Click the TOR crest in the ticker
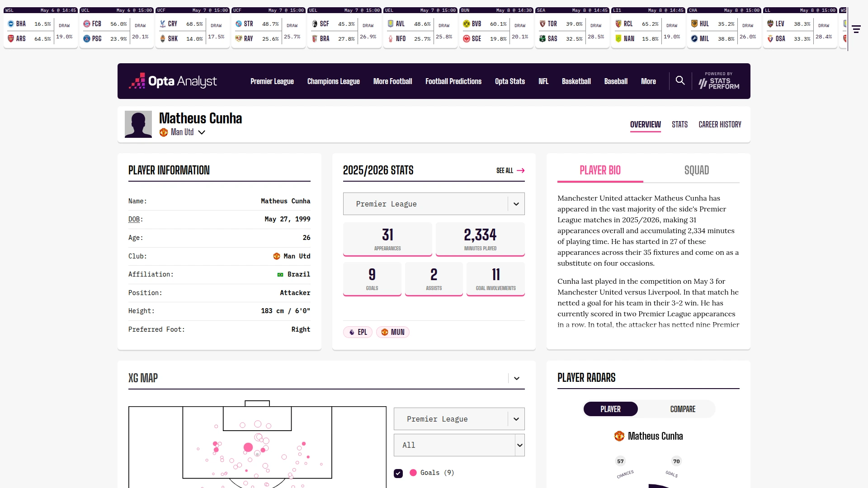 click(x=542, y=24)
